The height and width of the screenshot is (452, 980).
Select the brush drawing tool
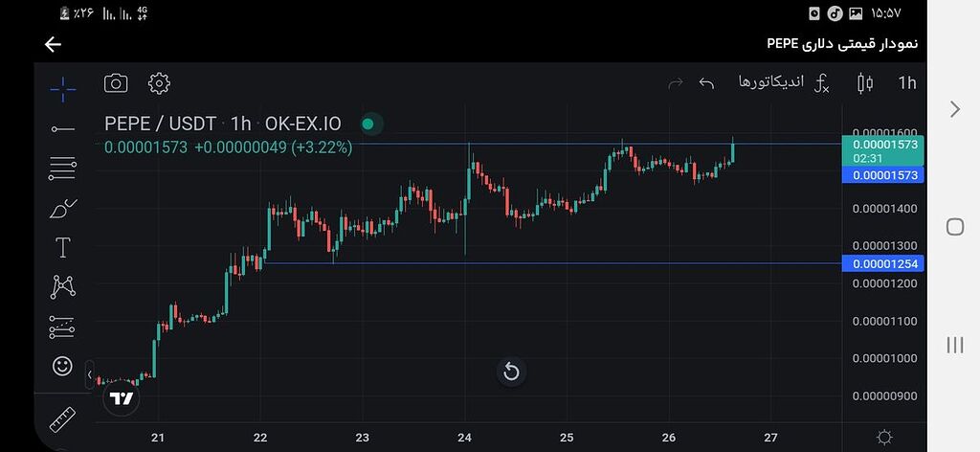click(62, 208)
